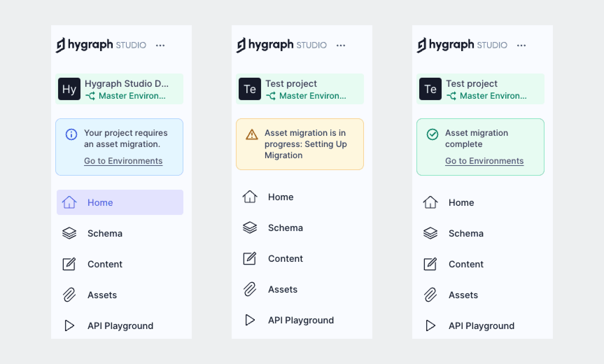The height and width of the screenshot is (364, 604).
Task: Click the Assets paperclip icon in the left panel
Action: coord(69,295)
